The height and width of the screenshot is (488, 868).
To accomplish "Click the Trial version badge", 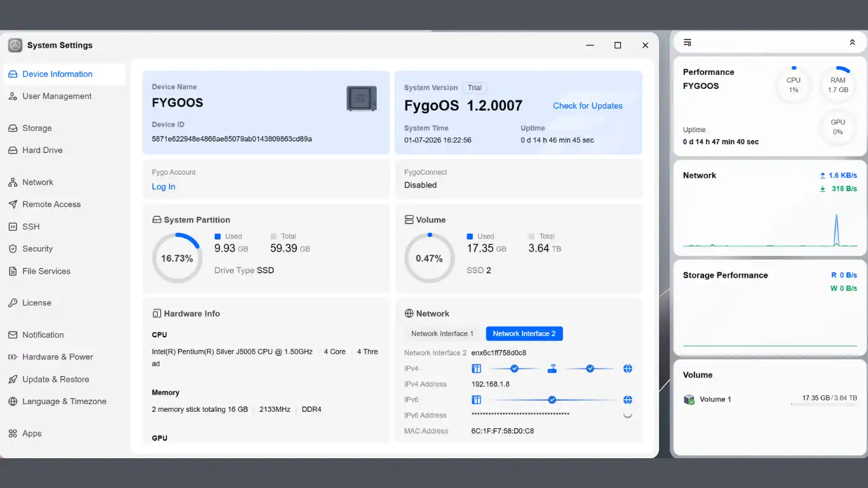I will point(475,88).
